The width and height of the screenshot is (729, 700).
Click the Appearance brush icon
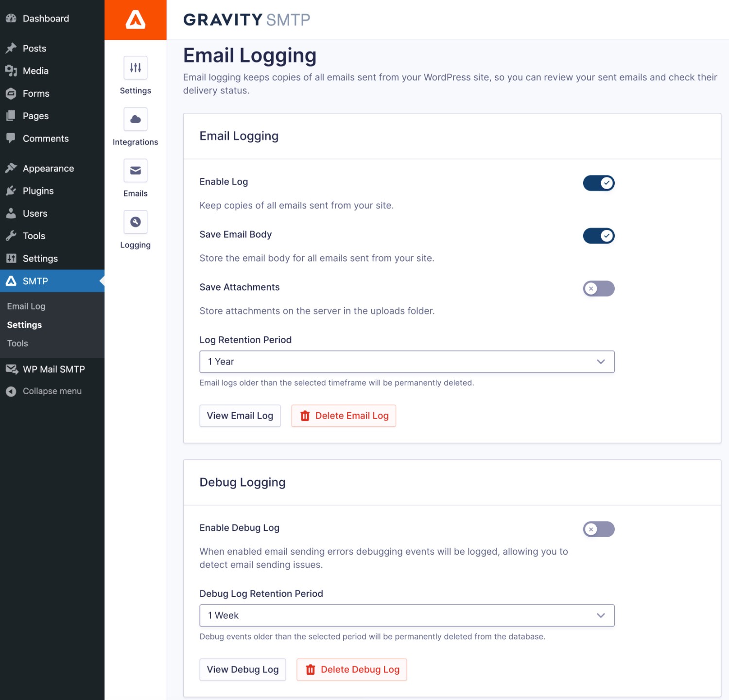pyautogui.click(x=11, y=168)
